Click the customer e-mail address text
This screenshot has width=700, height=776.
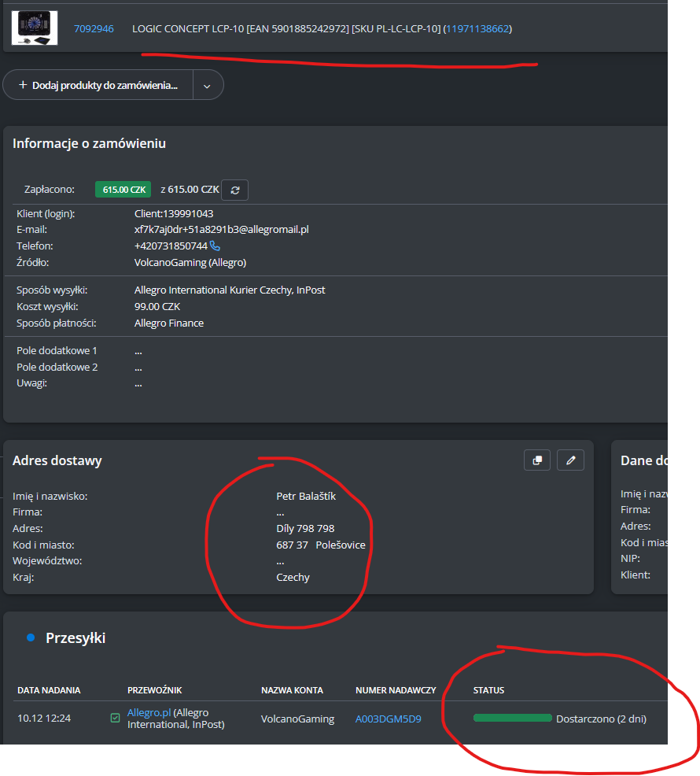coord(221,230)
